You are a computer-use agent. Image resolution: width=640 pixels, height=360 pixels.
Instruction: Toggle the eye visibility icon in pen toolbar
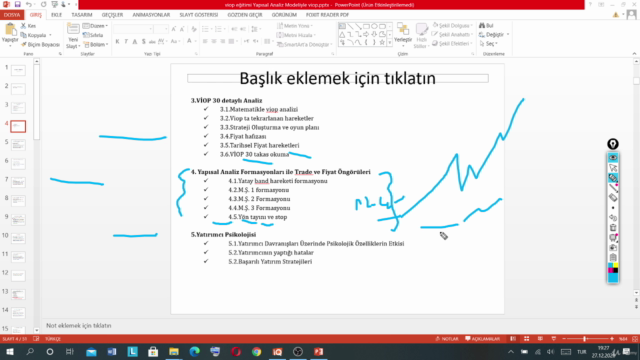click(613, 158)
